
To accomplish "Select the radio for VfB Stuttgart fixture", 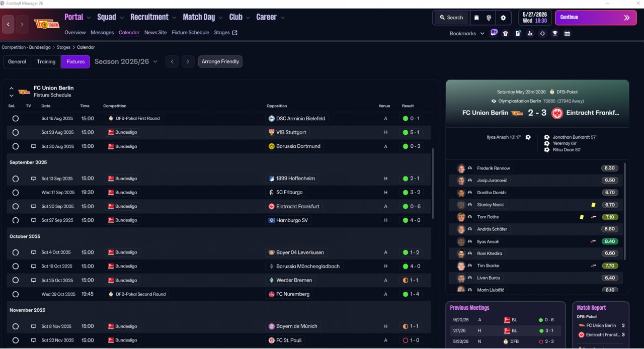I will 16,132.
